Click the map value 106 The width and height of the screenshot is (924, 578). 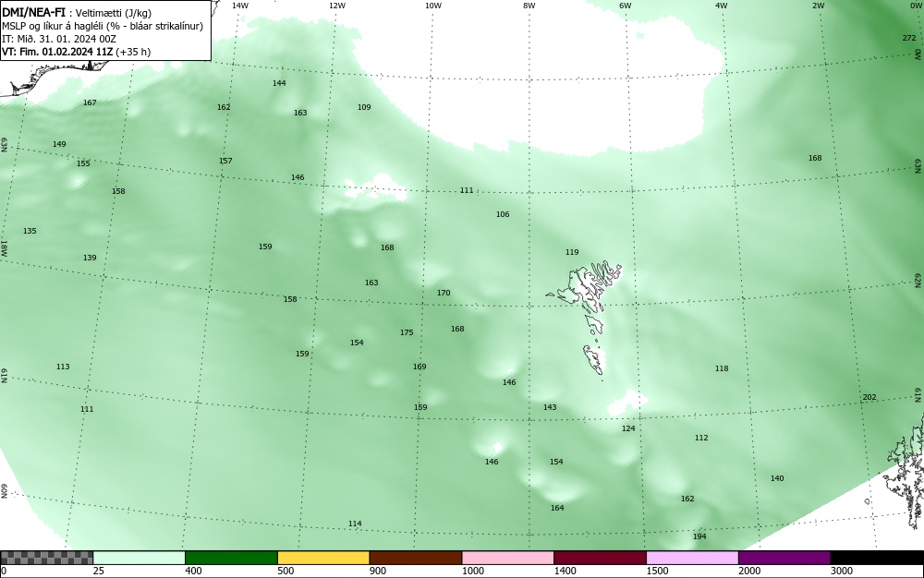503,214
